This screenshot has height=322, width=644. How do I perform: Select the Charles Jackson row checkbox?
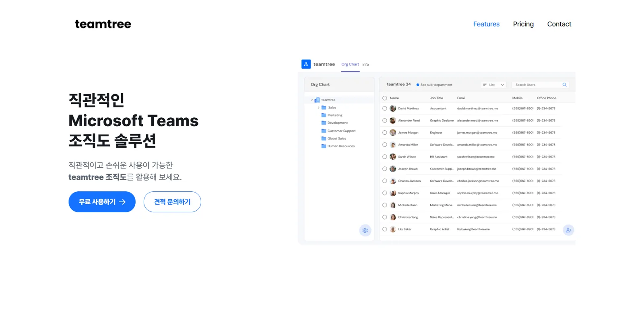point(385,181)
